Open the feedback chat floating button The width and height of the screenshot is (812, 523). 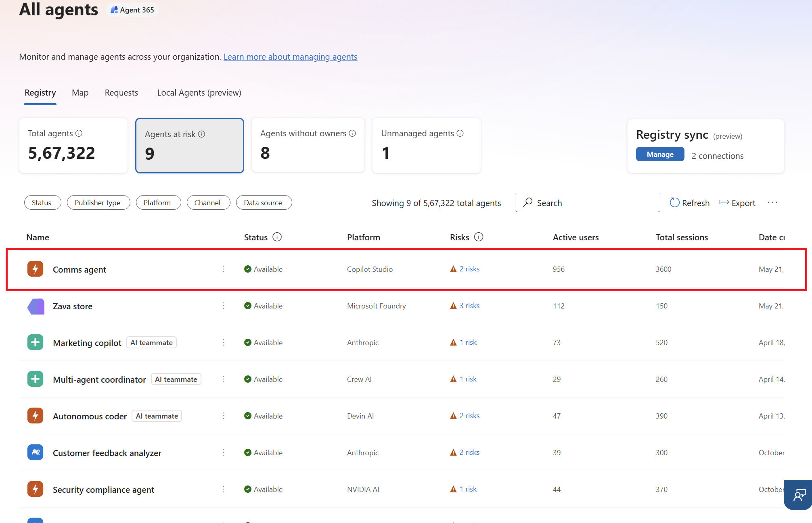[798, 495]
